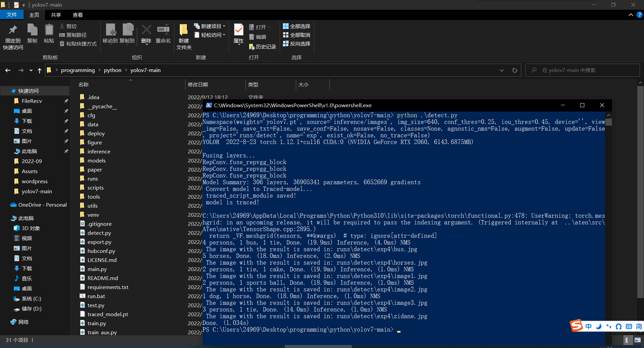
Task: Click the 历史记录 button
Action: click(x=263, y=47)
